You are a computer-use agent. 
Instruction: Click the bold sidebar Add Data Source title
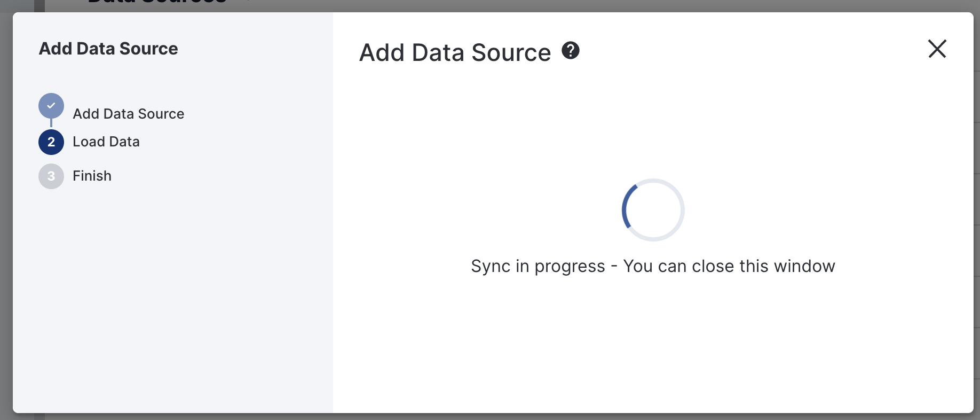[108, 49]
